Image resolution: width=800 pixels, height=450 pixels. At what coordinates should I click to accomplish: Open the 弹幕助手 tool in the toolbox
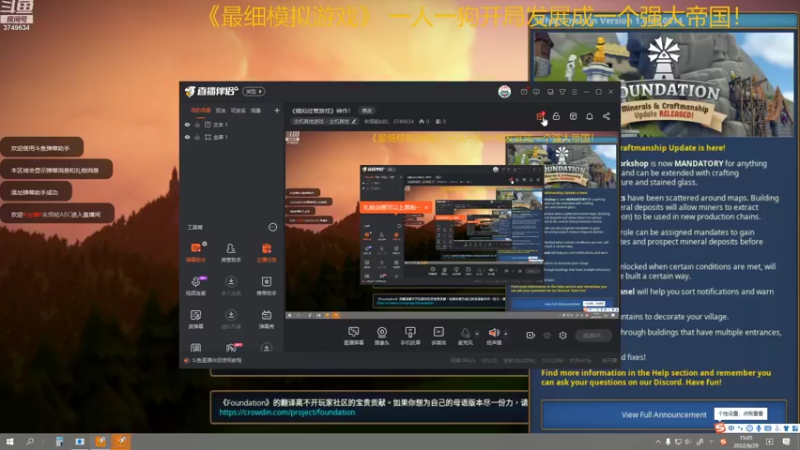point(196,252)
